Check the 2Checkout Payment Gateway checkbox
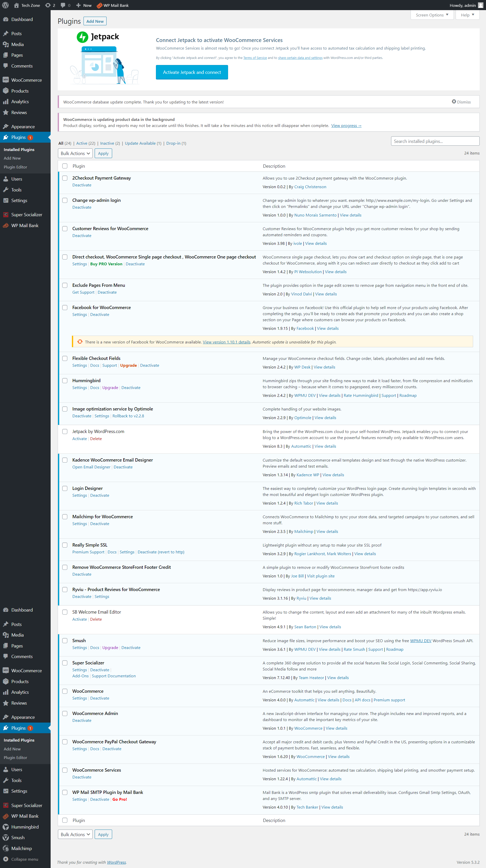The image size is (486, 868). coord(65,178)
